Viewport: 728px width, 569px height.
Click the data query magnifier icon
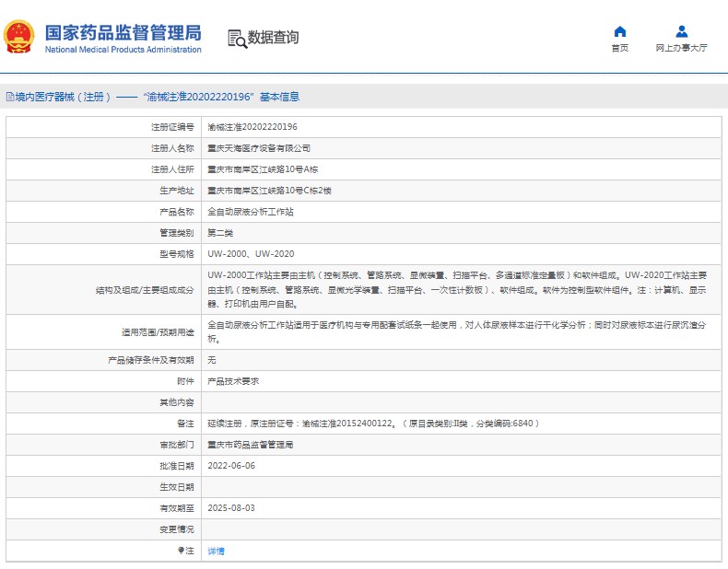point(237,39)
